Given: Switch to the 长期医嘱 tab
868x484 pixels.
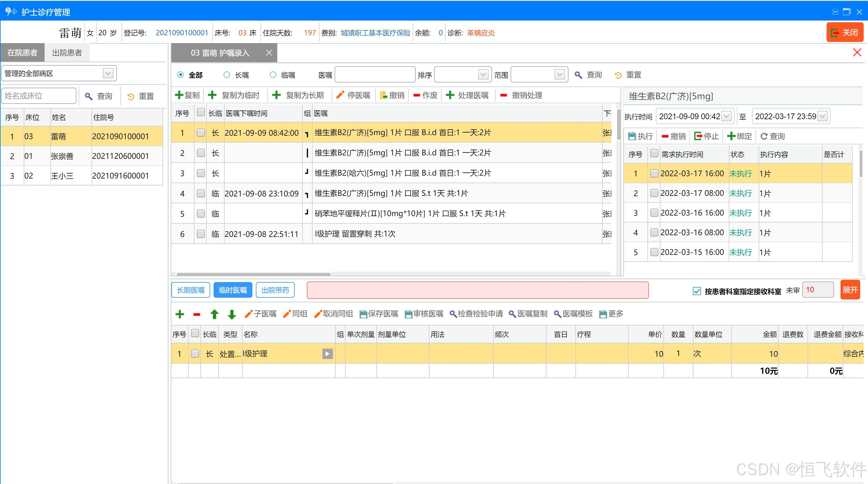Looking at the screenshot, I should tap(191, 290).
